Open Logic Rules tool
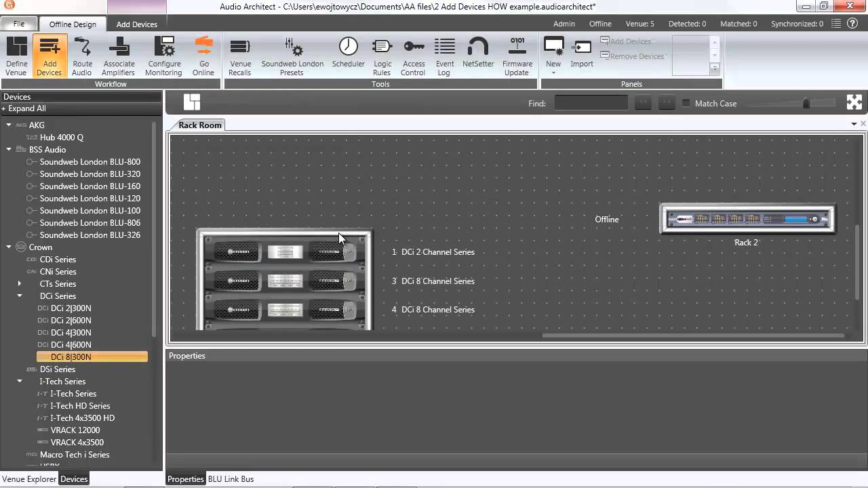 (x=382, y=56)
